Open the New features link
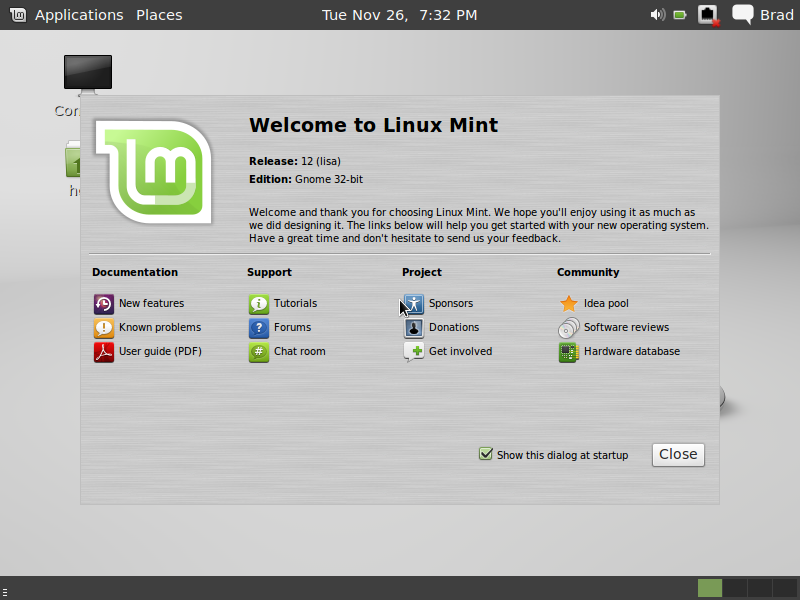 pyautogui.click(x=152, y=303)
